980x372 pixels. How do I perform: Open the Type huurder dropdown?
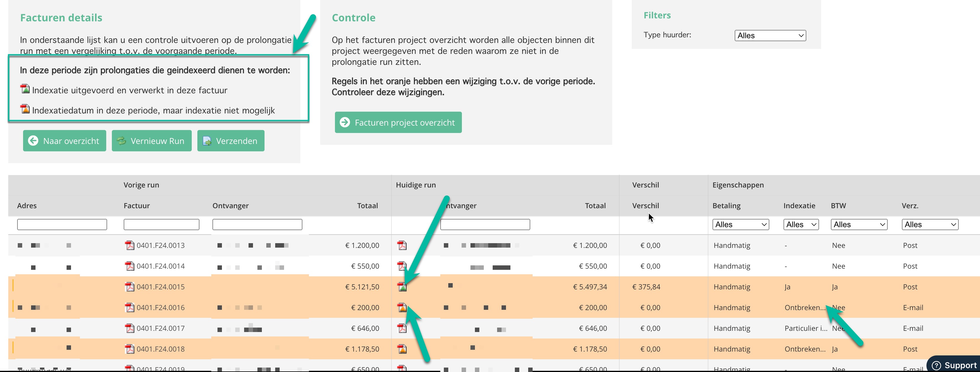pyautogui.click(x=770, y=36)
